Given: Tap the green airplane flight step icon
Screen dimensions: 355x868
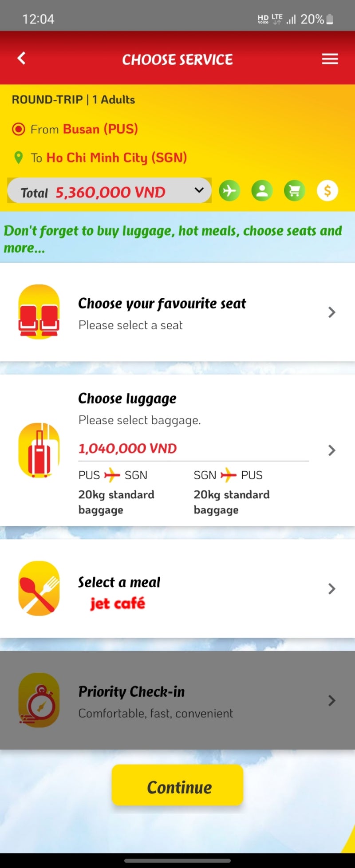Looking at the screenshot, I should 229,191.
